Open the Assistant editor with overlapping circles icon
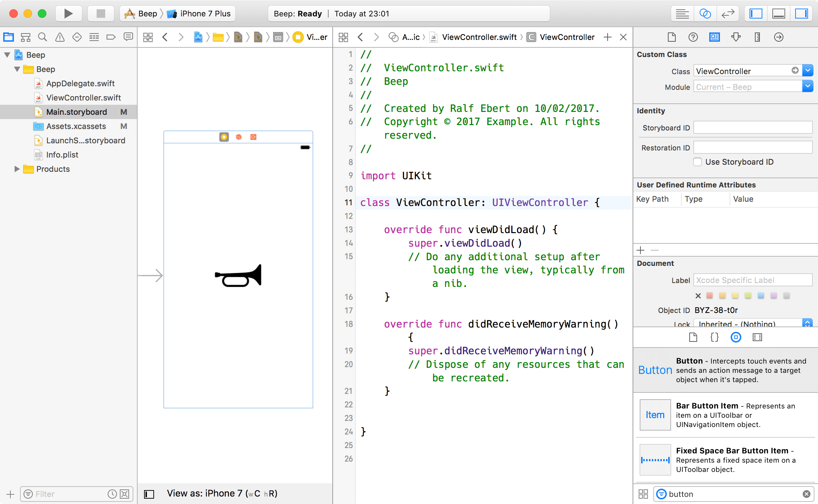The width and height of the screenshot is (818, 504). tap(705, 14)
